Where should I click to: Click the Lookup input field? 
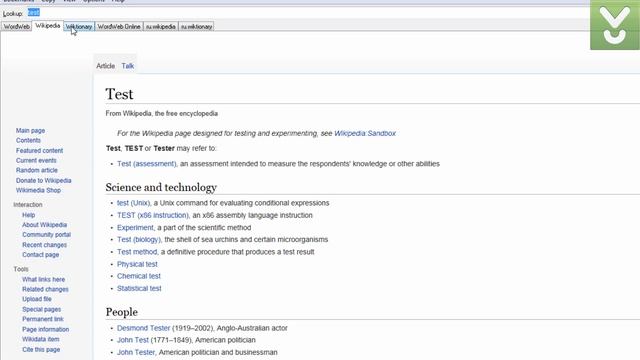tap(306, 13)
